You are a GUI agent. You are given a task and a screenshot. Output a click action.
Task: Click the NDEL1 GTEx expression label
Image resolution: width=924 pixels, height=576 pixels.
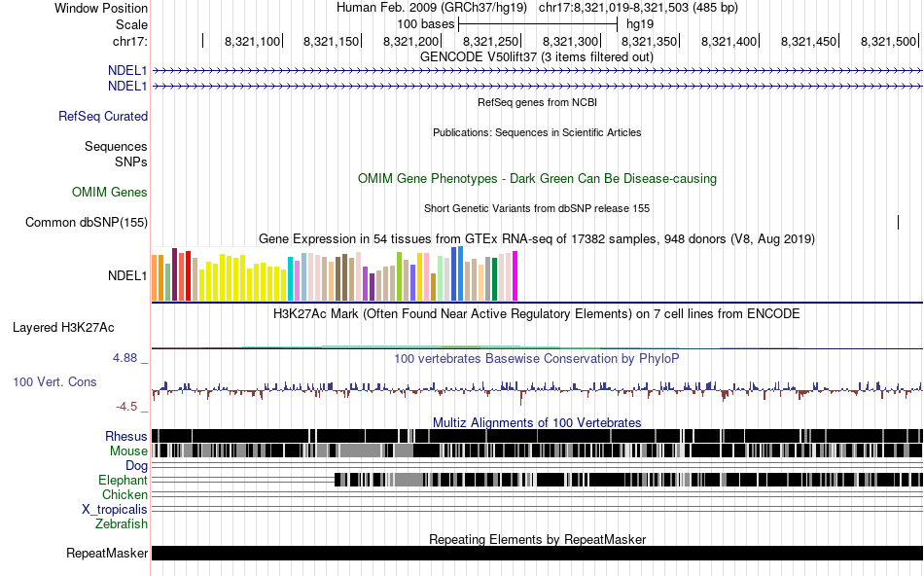pyautogui.click(x=127, y=276)
